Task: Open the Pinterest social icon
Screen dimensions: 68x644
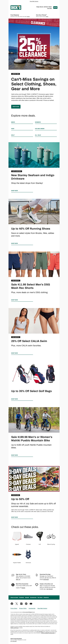Action: [26, 604]
